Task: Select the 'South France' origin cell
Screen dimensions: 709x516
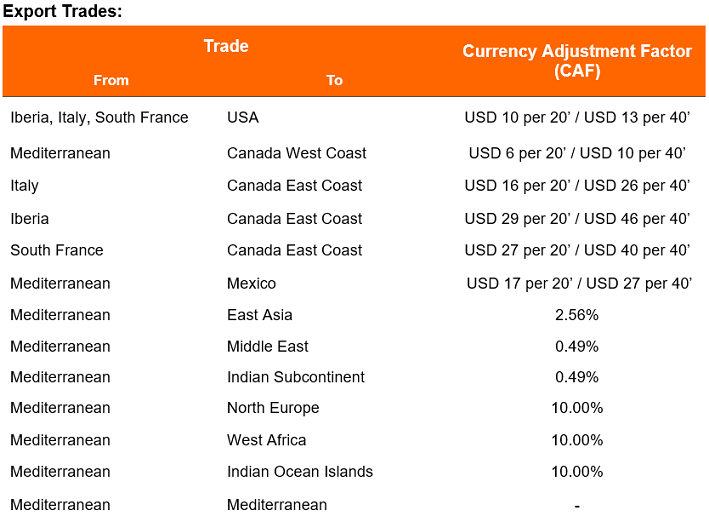Action: [x=57, y=250]
